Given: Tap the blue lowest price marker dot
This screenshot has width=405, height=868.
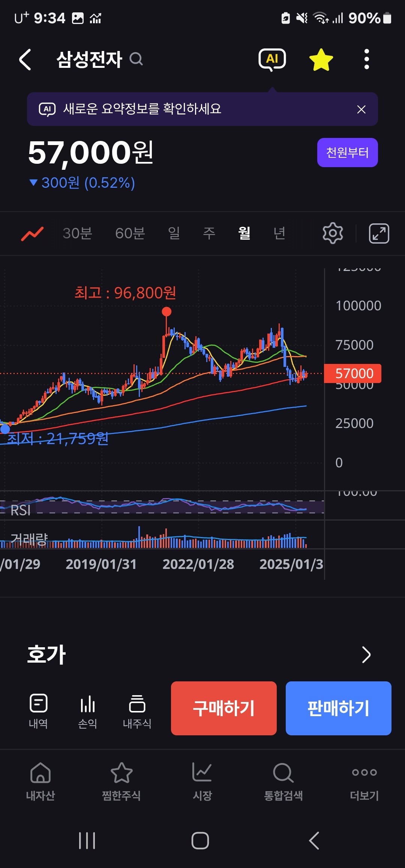Looking at the screenshot, I should click(5, 429).
